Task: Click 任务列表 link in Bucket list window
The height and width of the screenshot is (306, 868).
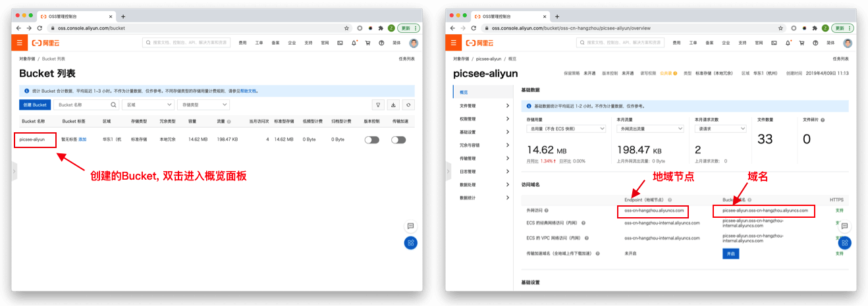Action: [x=407, y=59]
